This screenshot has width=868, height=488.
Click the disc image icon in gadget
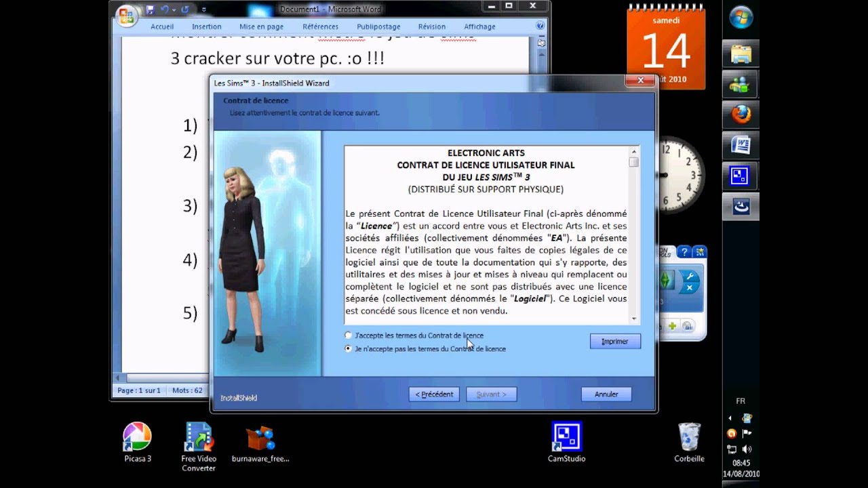pyautogui.click(x=687, y=326)
